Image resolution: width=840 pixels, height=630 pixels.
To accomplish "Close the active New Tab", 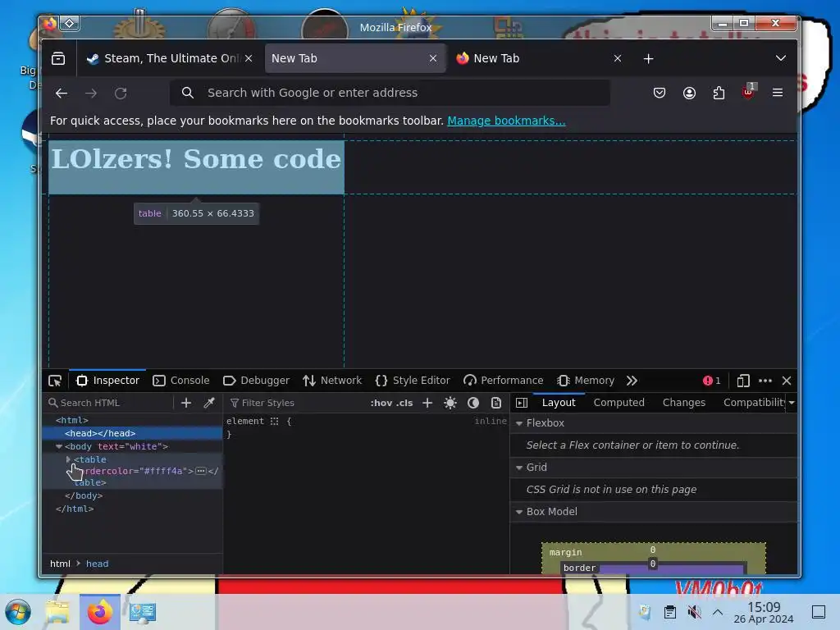I will [x=433, y=58].
